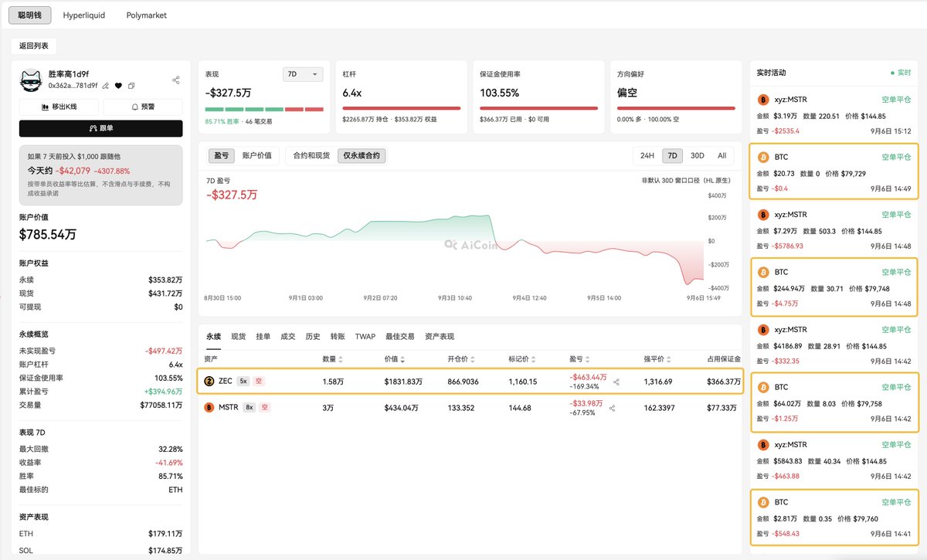The height and width of the screenshot is (560, 927).
Task: Open the Hyperliquid top tab
Action: pos(84,15)
